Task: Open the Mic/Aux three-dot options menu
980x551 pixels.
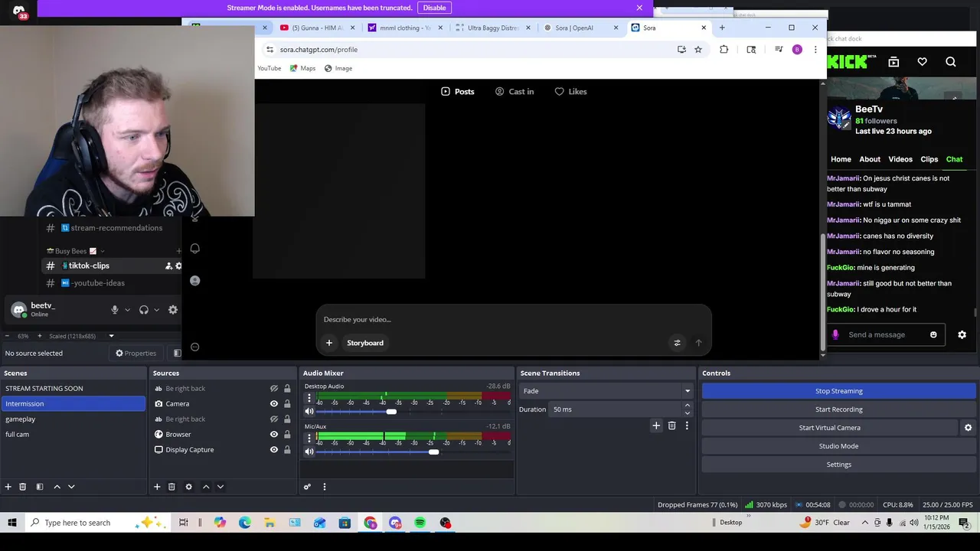Action: pos(309,438)
